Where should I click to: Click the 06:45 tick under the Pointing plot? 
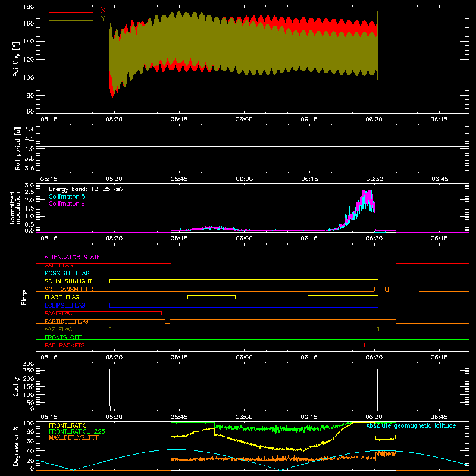pos(439,120)
